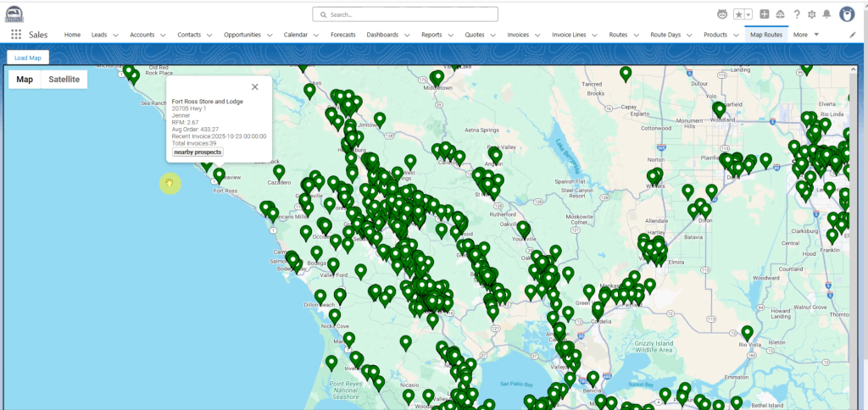This screenshot has height=410, width=868.
Task: Open the user profile avatar
Action: [x=847, y=14]
